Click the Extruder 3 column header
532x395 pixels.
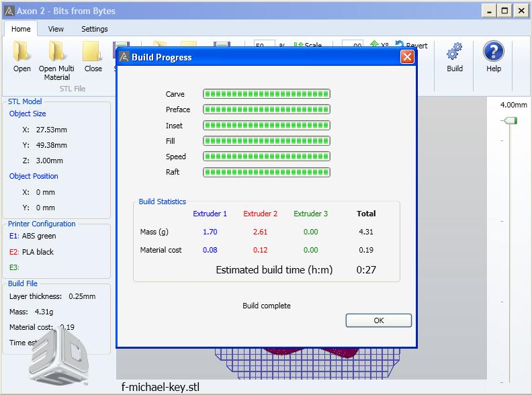[310, 214]
